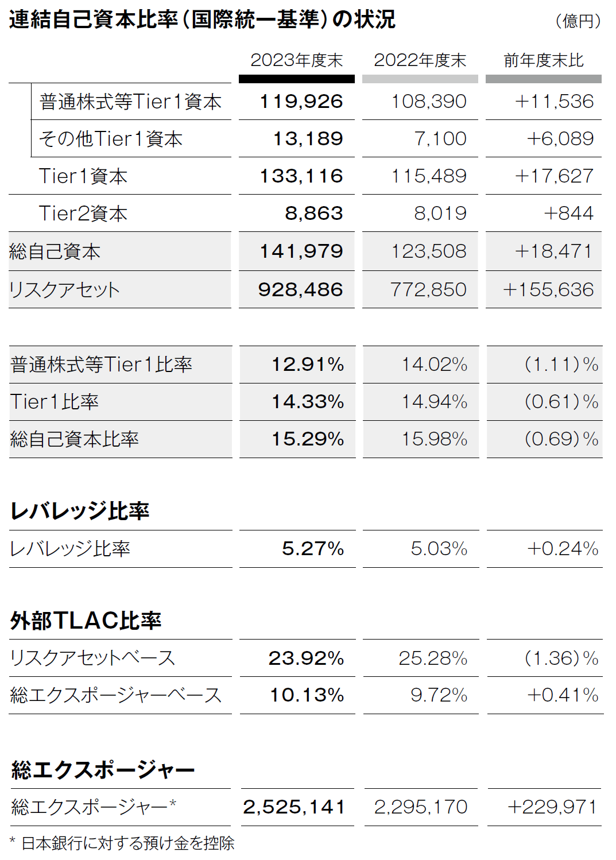Select the 普通株式等Tier1資本 row label
The height and width of the screenshot is (860, 616).
coord(130,102)
